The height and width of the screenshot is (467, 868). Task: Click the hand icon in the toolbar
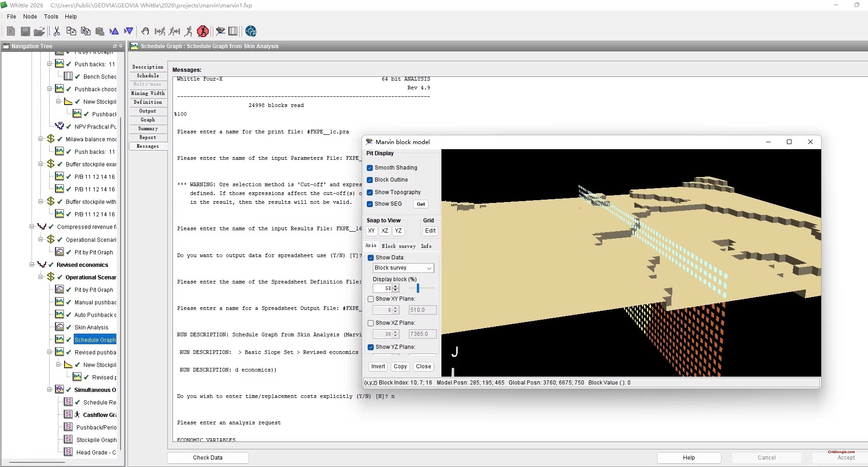point(145,31)
